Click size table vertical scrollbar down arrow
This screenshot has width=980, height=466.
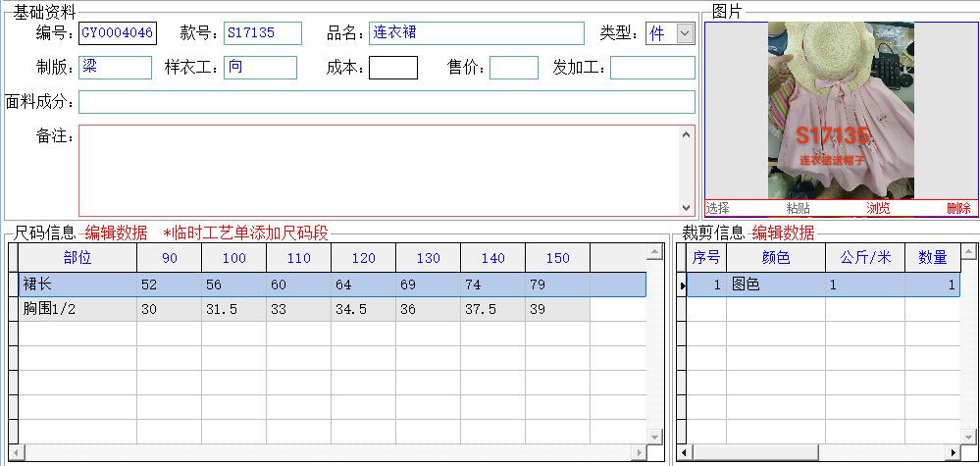(654, 437)
